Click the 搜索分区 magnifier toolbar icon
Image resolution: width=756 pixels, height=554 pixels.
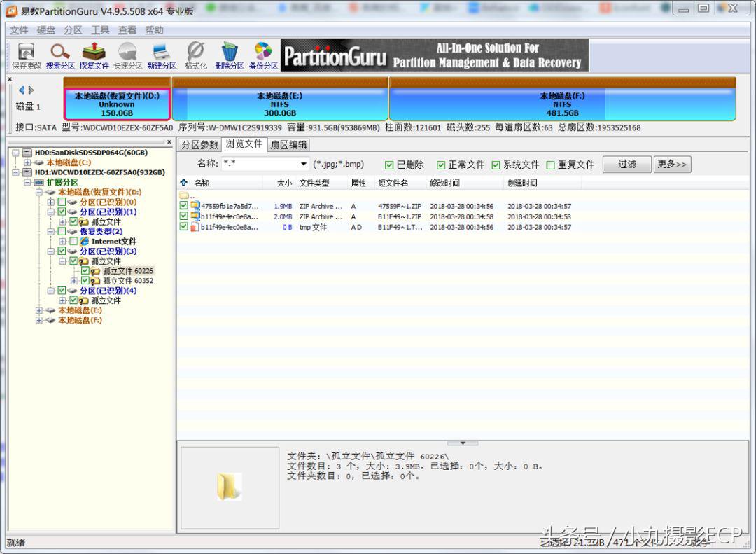coord(60,55)
